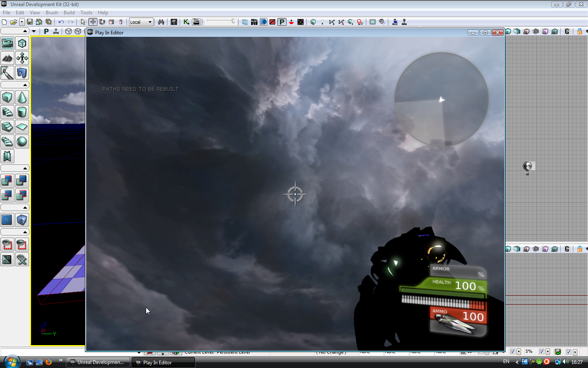Toggle the checkbox right of the autosave icon

(x=568, y=352)
